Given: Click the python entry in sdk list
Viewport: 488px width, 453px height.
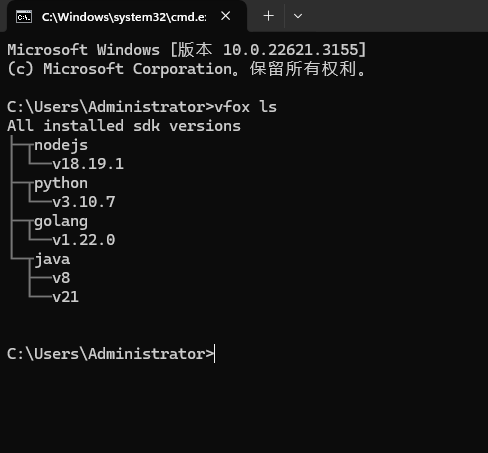Looking at the screenshot, I should tap(61, 183).
